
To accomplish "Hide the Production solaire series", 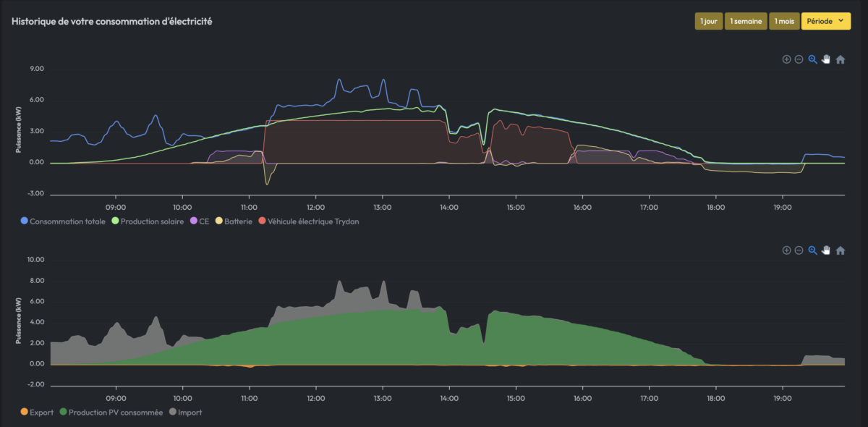I will click(x=148, y=221).
